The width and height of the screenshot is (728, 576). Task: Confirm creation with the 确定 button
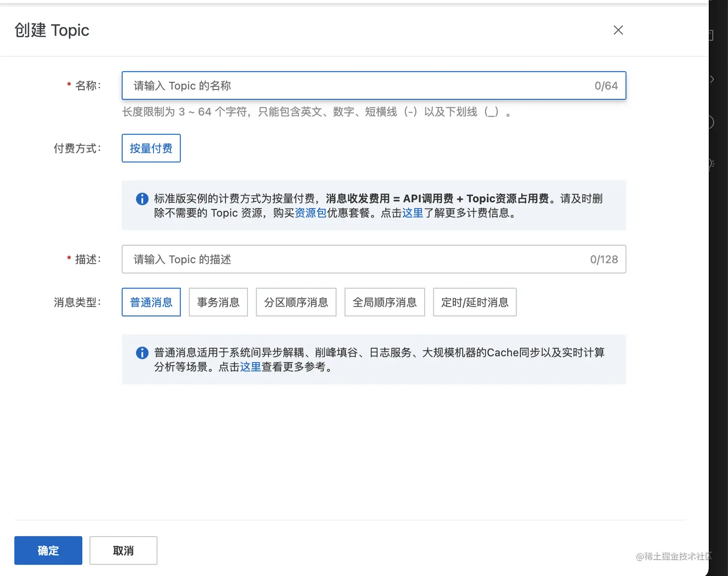click(x=48, y=550)
